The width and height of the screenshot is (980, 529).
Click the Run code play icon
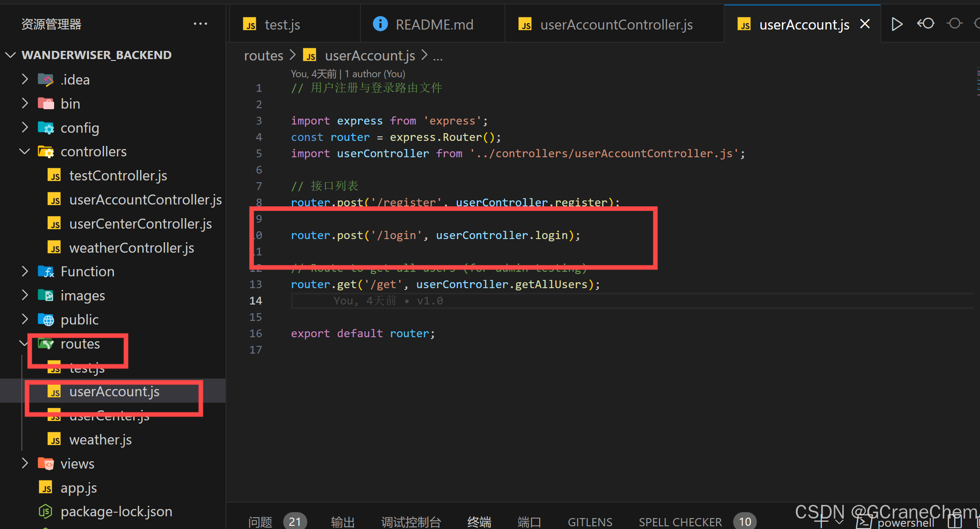(x=896, y=24)
